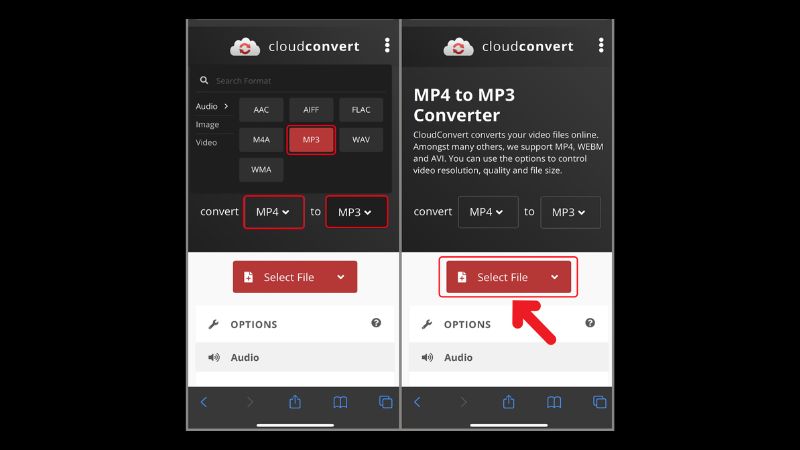Expand Select File arrow in right phone

555,277
